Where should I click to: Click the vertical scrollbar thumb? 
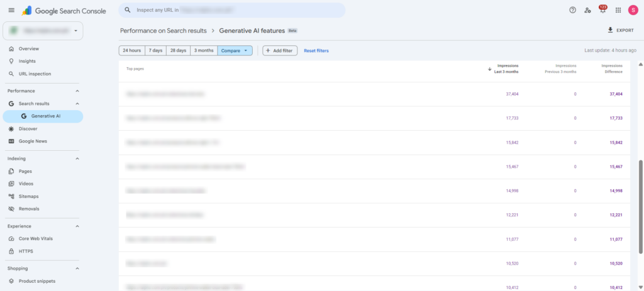(x=640, y=207)
